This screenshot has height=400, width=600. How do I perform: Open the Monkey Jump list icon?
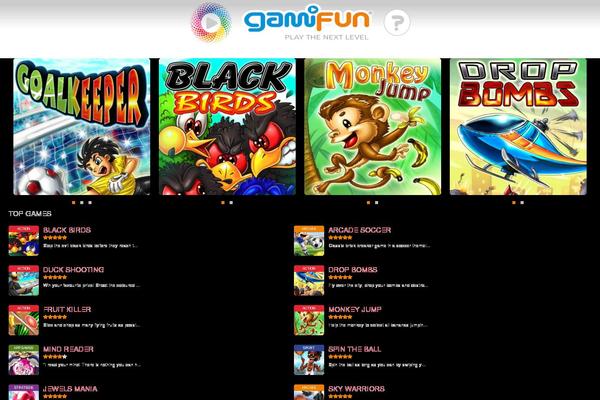pyautogui.click(x=309, y=320)
